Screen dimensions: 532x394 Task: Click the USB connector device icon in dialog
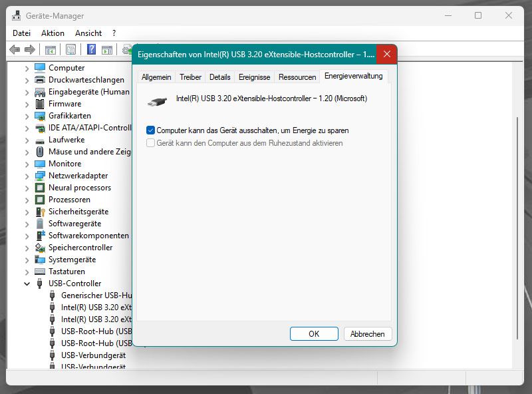pyautogui.click(x=157, y=102)
